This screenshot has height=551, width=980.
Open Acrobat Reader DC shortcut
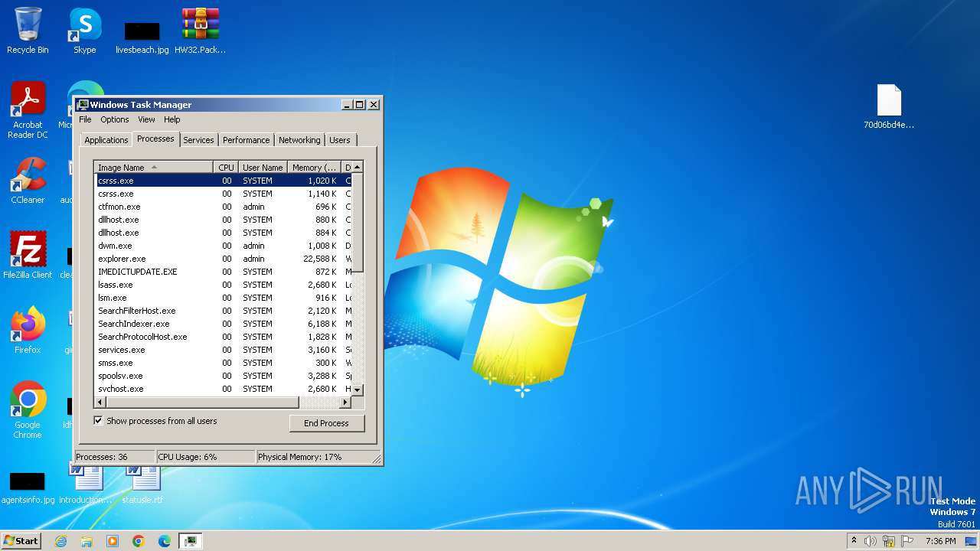(x=28, y=110)
